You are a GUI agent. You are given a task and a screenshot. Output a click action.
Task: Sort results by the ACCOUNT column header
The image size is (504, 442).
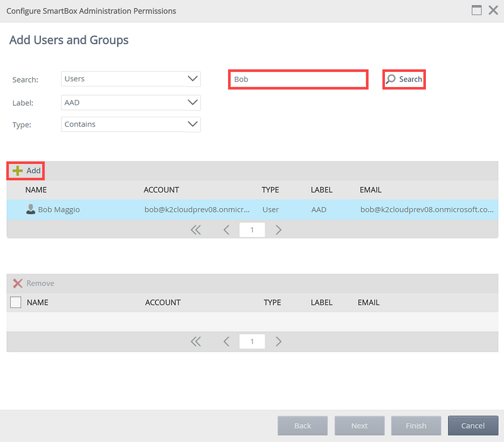tap(161, 190)
